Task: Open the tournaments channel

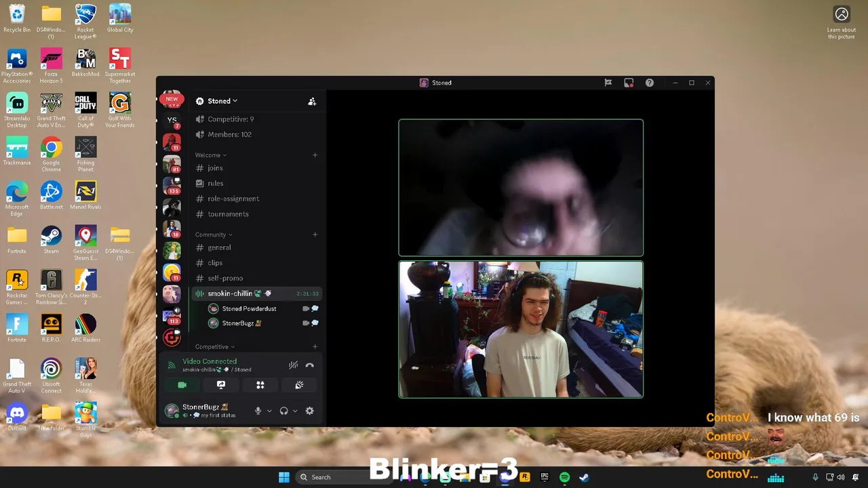Action: (x=257, y=214)
